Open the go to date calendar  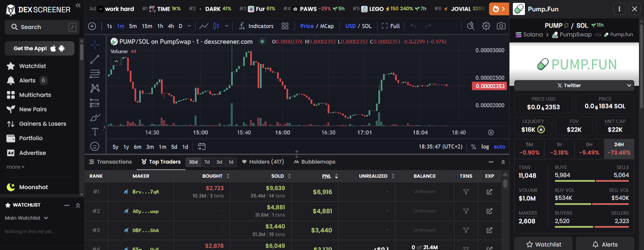click(202, 147)
